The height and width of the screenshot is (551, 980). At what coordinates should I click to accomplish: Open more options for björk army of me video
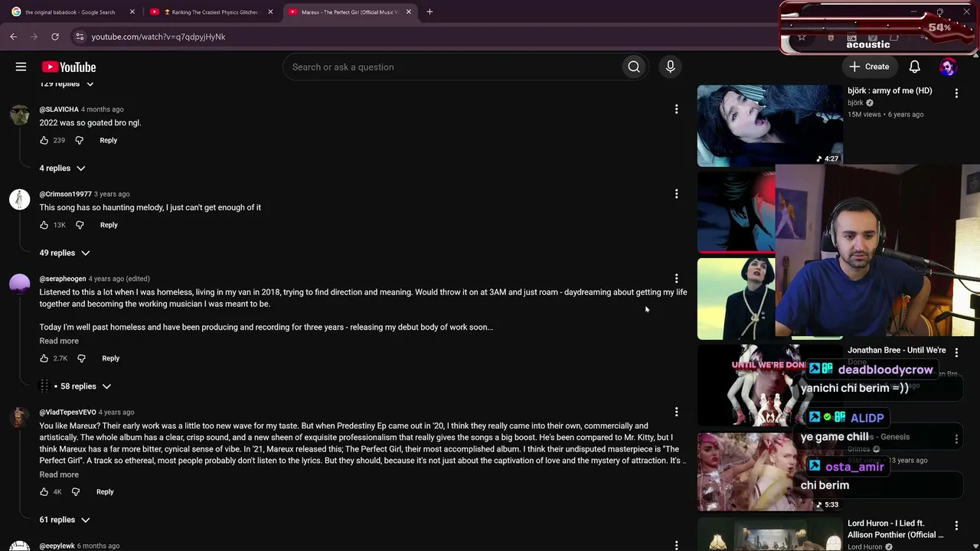[x=956, y=93]
